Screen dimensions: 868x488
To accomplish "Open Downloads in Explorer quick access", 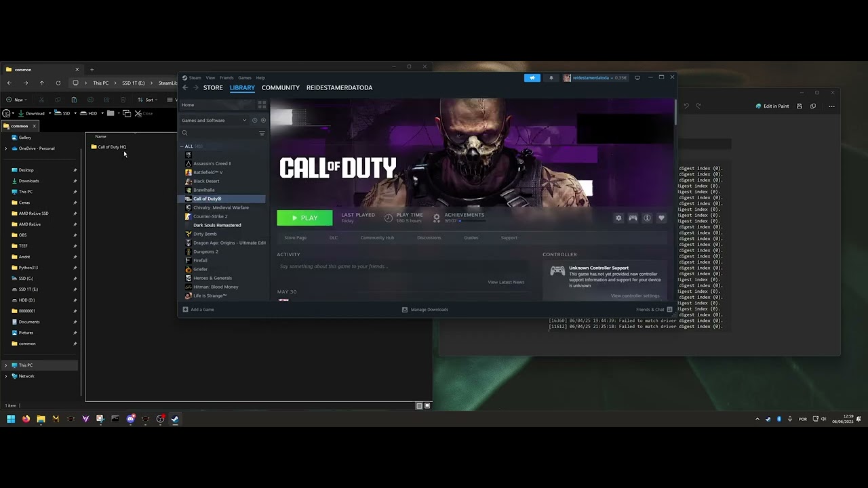I will 28,181.
